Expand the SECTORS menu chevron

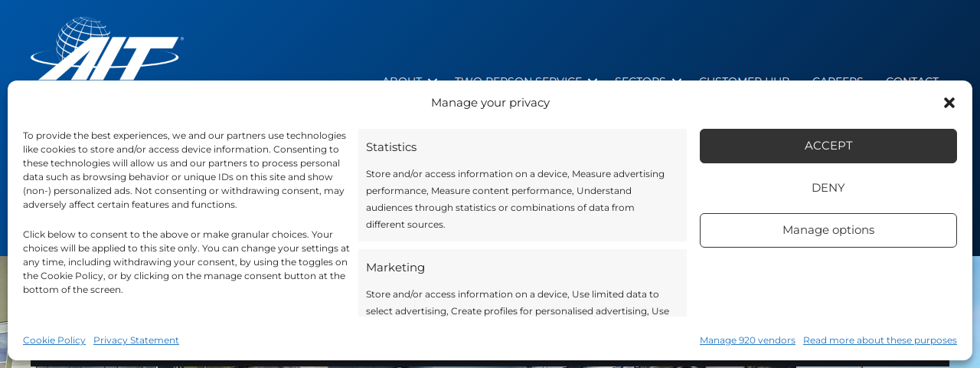(x=676, y=80)
